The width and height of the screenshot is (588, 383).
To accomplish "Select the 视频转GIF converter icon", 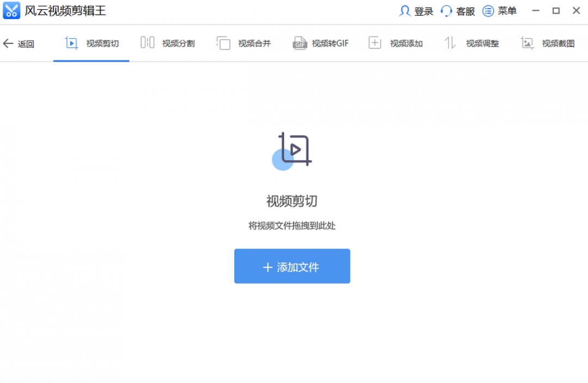I will (x=300, y=42).
